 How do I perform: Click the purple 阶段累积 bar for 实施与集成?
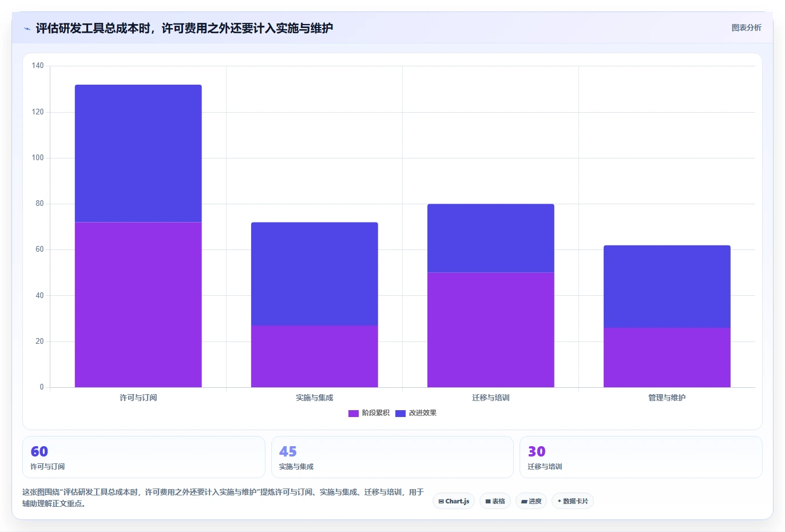click(315, 356)
